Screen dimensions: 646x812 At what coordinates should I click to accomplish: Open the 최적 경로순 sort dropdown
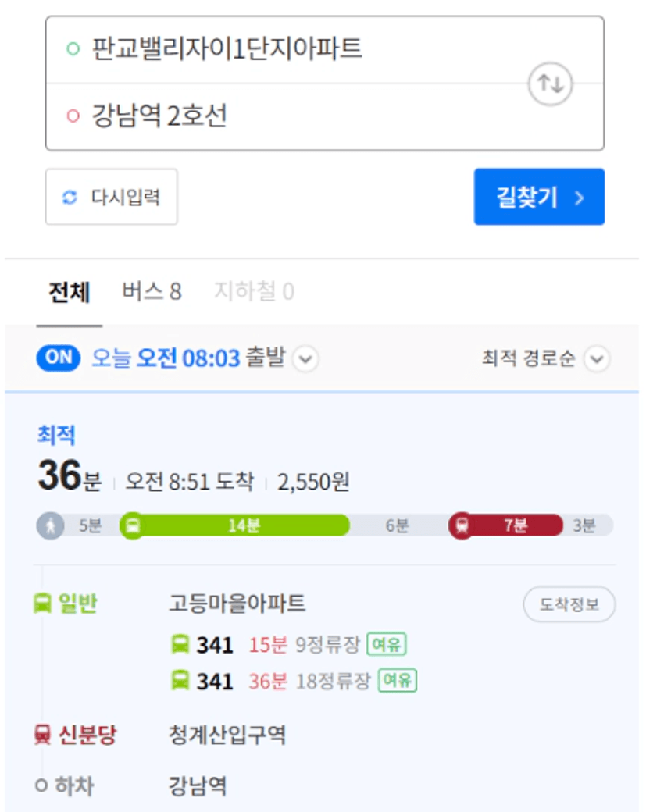pos(597,359)
